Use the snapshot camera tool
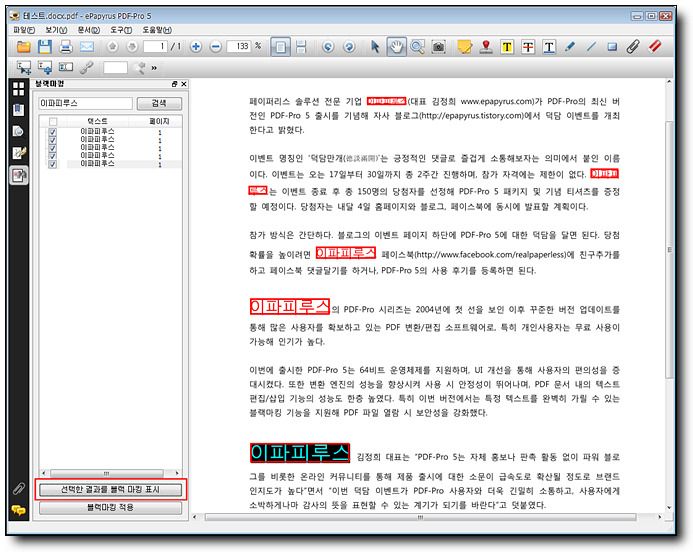This screenshot has height=552, width=693. point(438,46)
